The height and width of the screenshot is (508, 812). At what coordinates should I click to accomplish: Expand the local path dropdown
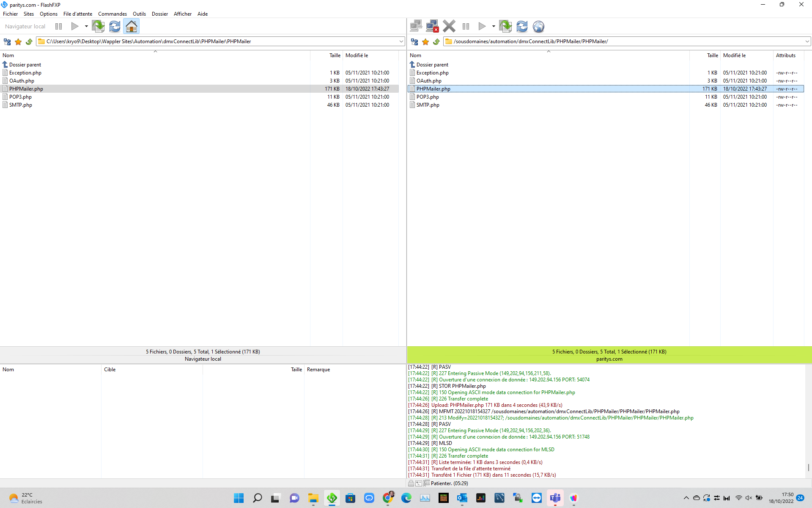(401, 41)
